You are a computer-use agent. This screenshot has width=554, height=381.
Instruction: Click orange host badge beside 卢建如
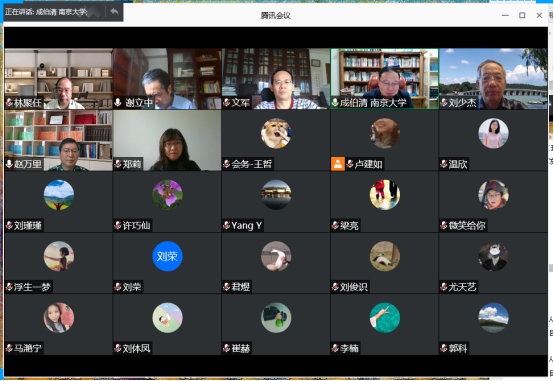338,164
